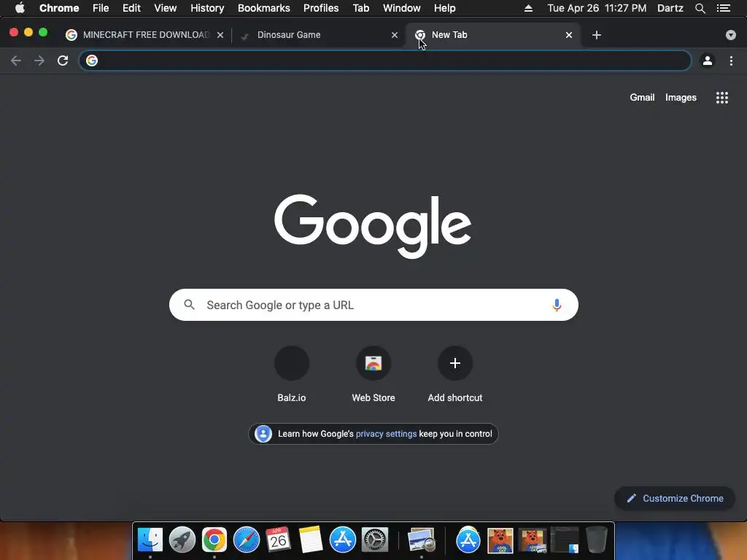Open the Web Store shortcut
Image resolution: width=747 pixels, height=560 pixels.
(373, 375)
